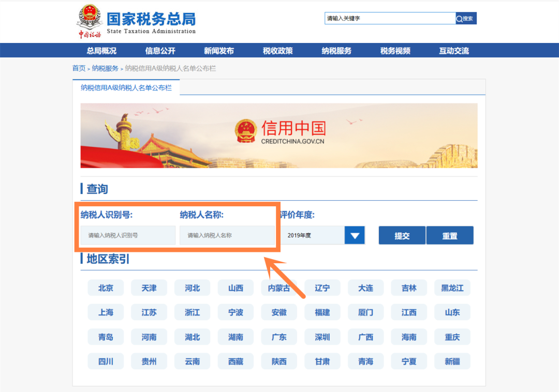Select region 山西

click(236, 288)
